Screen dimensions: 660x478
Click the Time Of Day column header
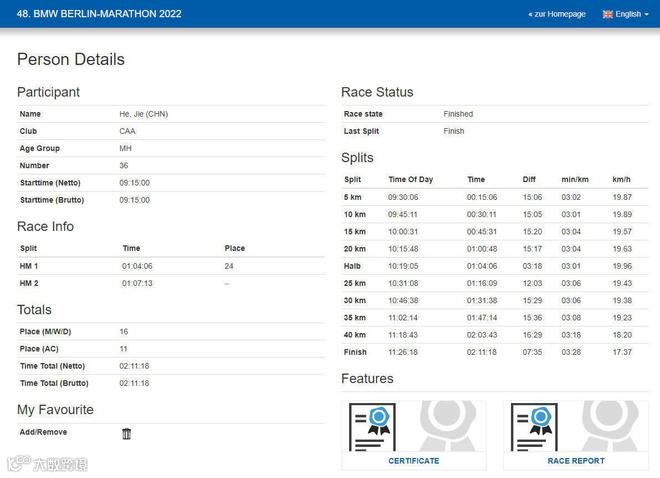pos(410,179)
